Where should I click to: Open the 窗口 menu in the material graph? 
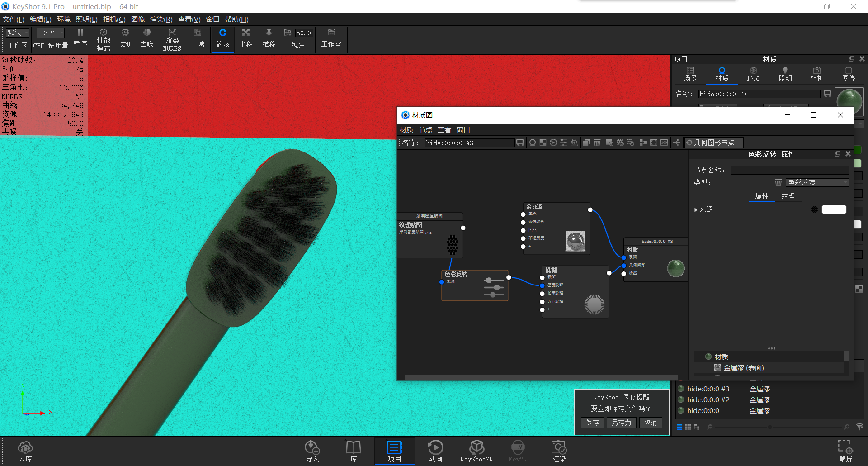[463, 129]
